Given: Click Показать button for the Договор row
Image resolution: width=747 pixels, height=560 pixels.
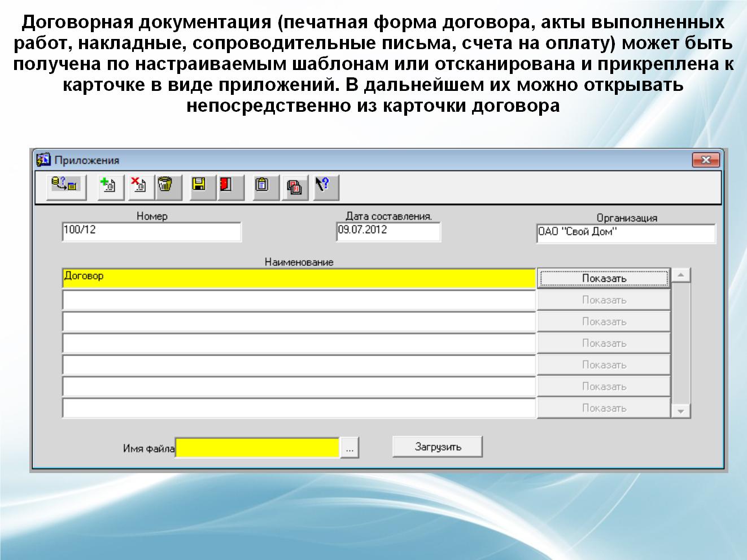Looking at the screenshot, I should (604, 278).
